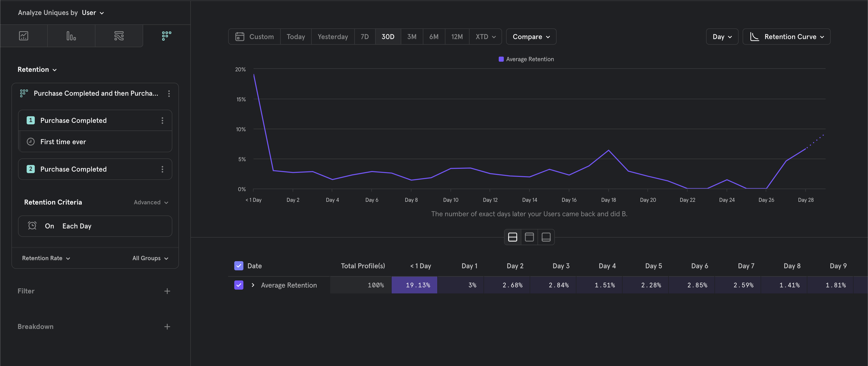
Task: Open options menu for first Purchase Completed
Action: coord(162,121)
